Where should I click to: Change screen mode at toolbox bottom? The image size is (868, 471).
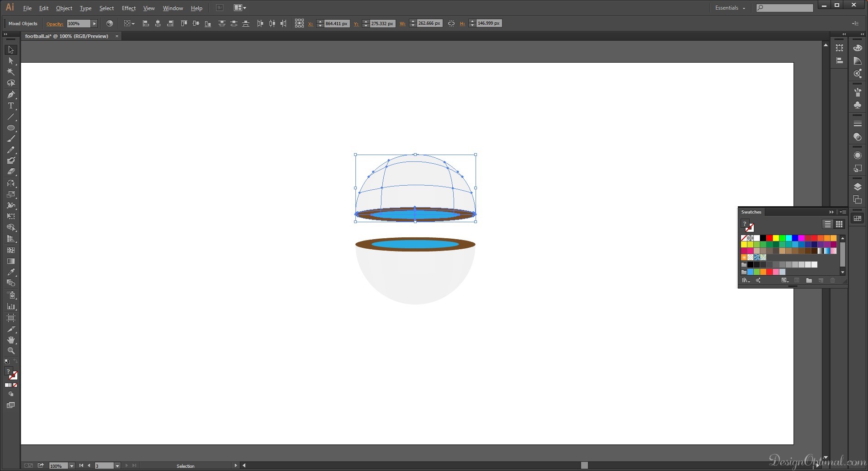[x=11, y=405]
